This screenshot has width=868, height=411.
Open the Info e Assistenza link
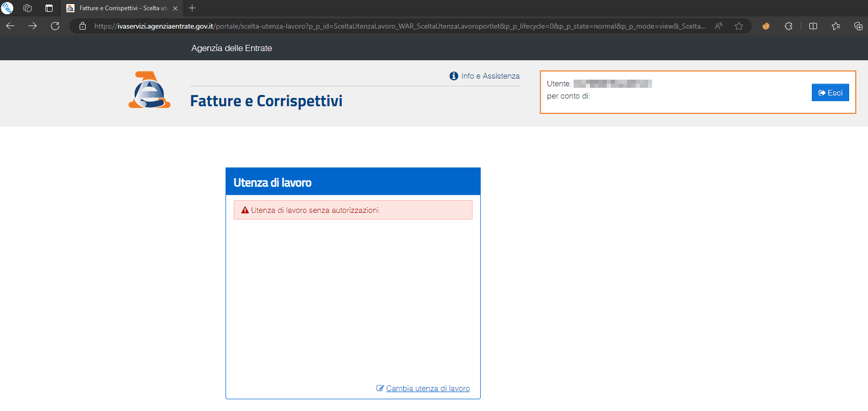pyautogui.click(x=484, y=76)
